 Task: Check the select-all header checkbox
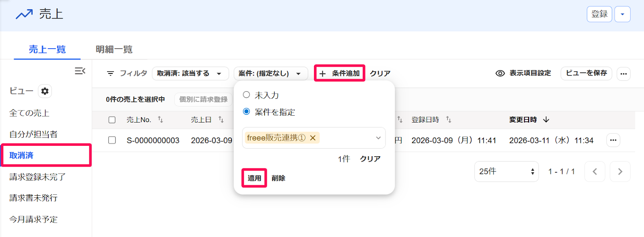coord(112,120)
